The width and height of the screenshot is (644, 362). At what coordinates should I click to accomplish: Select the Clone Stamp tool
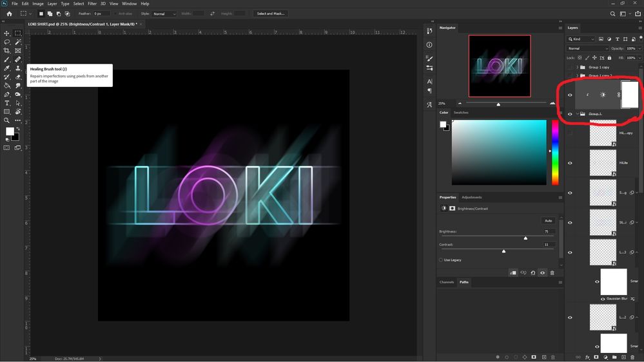coord(17,68)
